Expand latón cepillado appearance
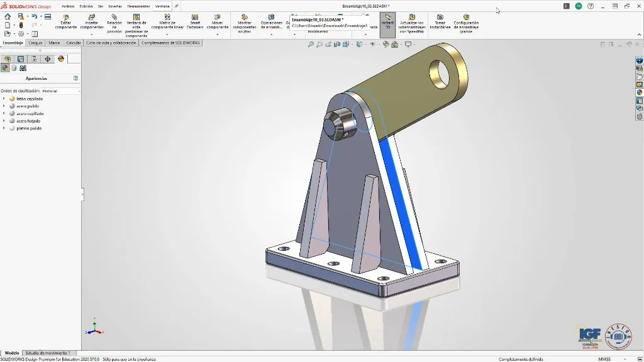This screenshot has height=362, width=644. pos(4,99)
